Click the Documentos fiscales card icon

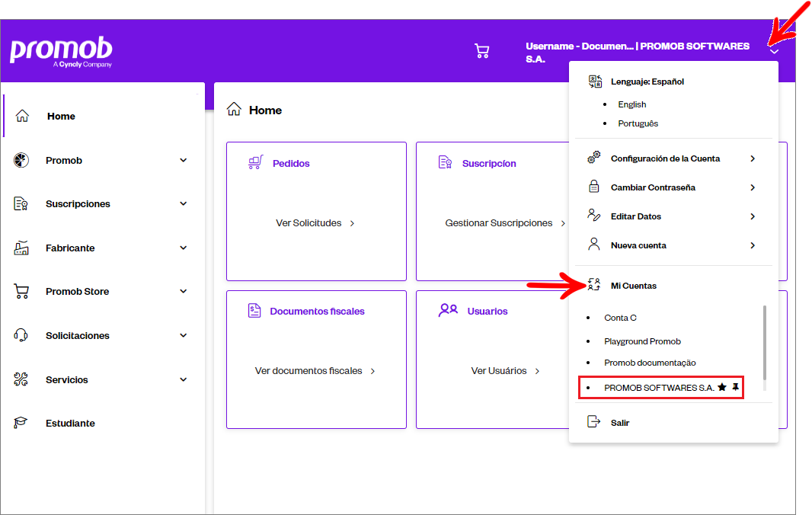254,311
